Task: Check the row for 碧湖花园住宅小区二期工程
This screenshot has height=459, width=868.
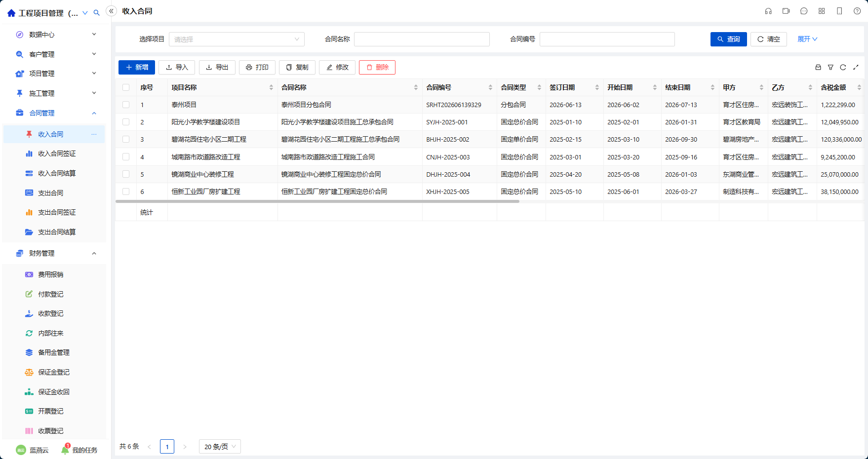Action: tap(126, 139)
